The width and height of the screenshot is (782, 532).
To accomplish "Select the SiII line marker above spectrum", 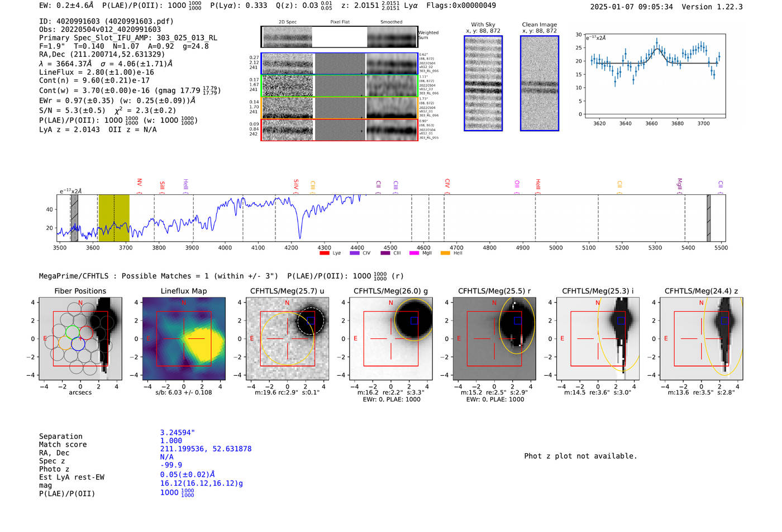I will 162,186.
